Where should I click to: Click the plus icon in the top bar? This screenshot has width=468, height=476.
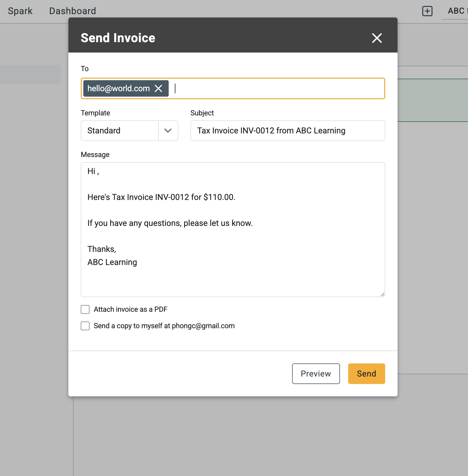point(427,11)
